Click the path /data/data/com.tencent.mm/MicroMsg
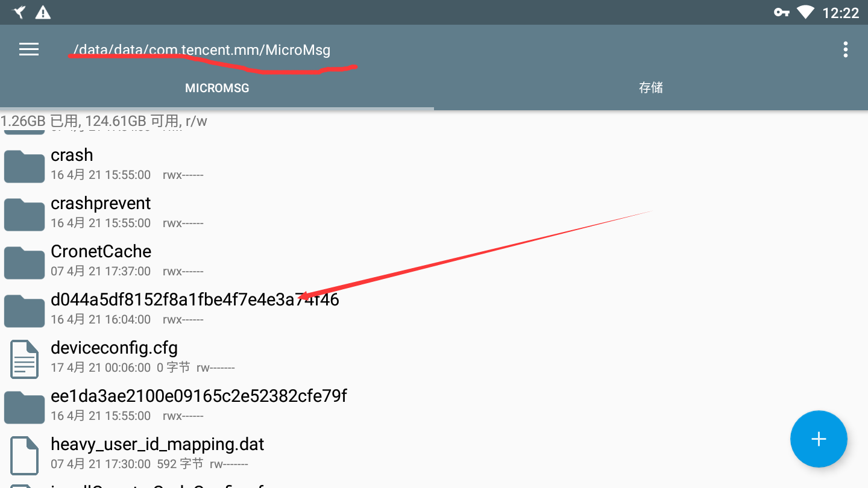 point(201,49)
